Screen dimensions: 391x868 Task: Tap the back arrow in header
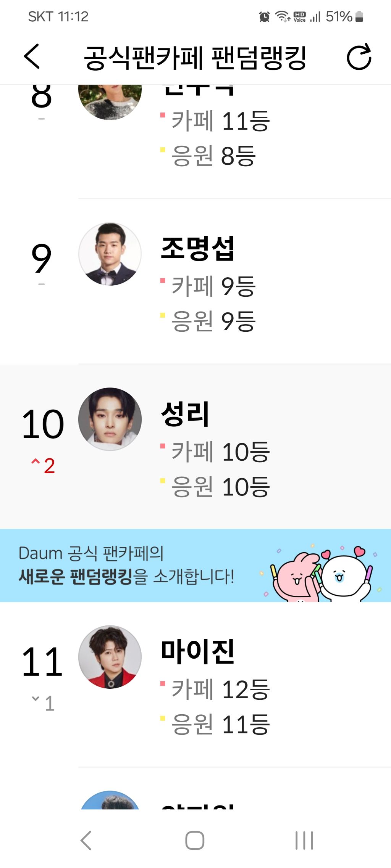coord(32,56)
